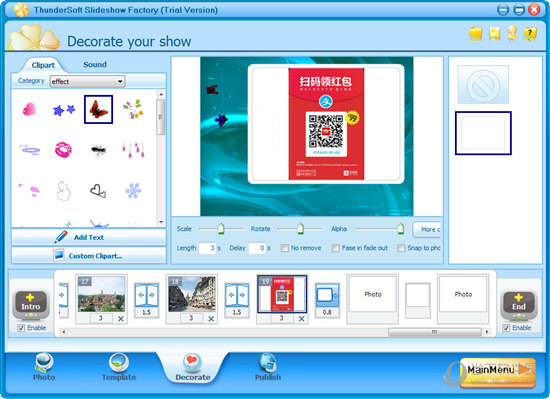Open the help question mark icon
Viewport: 550px width, 399px height.
[530, 33]
